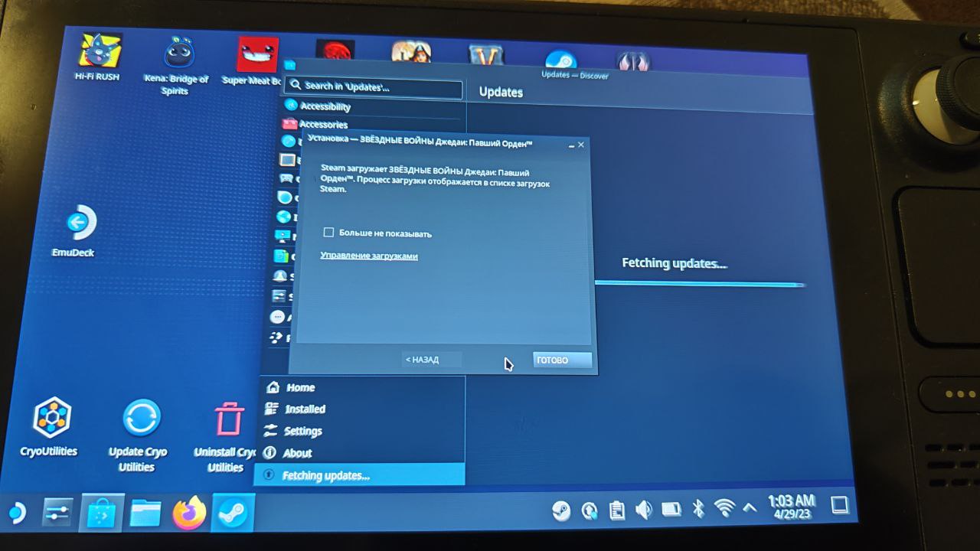Open the clipboard tray icon
The height and width of the screenshot is (551, 980).
coord(616,509)
